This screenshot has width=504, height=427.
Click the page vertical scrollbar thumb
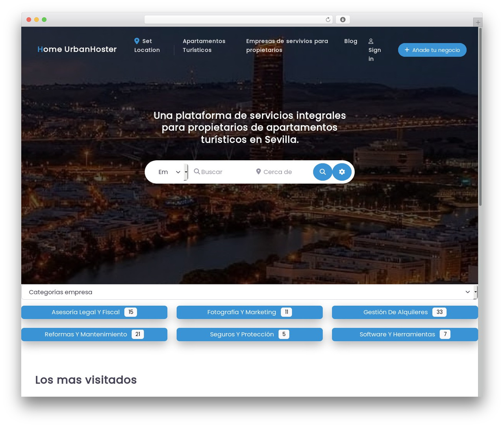(480, 117)
